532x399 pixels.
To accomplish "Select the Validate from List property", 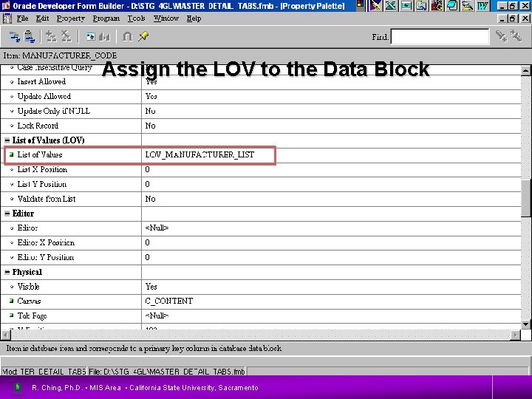I will point(47,199).
